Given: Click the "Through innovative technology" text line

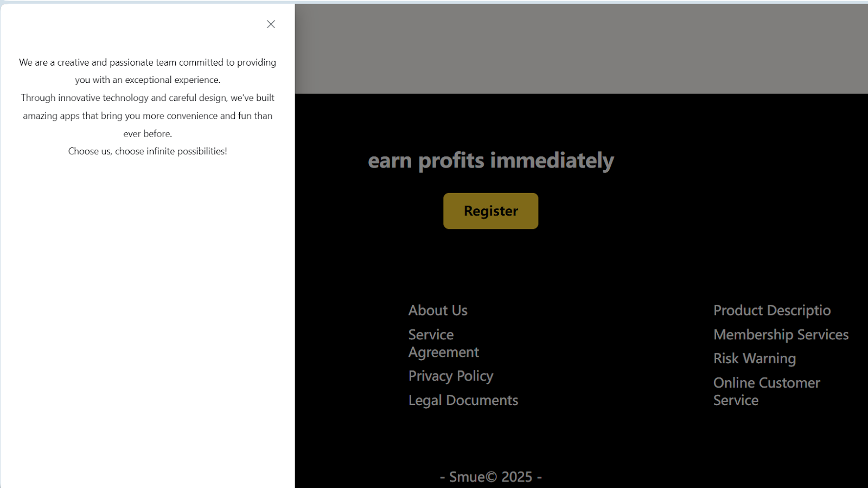Looking at the screenshot, I should tap(148, 98).
